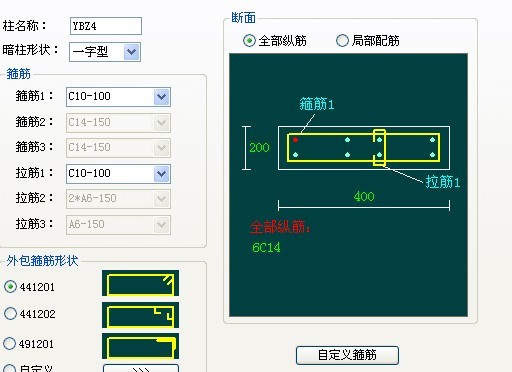The height and width of the screenshot is (372, 512).
Task: Select the 441201 radio option
Action: [x=10, y=286]
